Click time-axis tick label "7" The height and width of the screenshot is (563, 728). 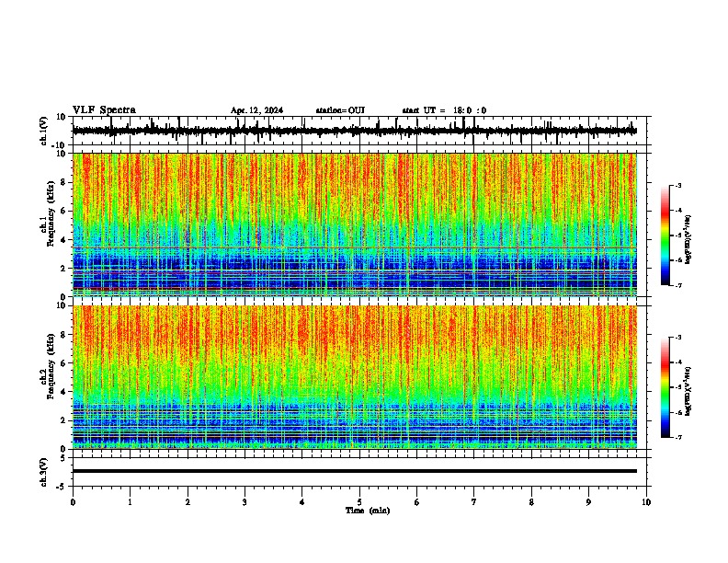(x=474, y=502)
